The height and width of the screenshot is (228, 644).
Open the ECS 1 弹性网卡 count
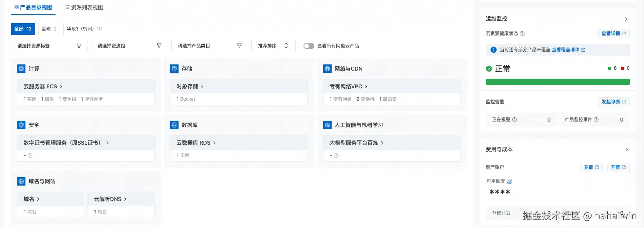[x=92, y=99]
